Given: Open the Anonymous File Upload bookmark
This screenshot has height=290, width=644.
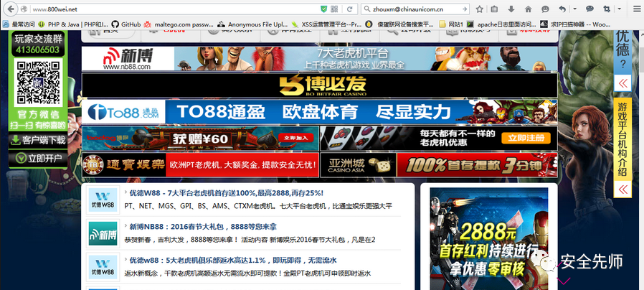Looking at the screenshot, I should (252, 24).
